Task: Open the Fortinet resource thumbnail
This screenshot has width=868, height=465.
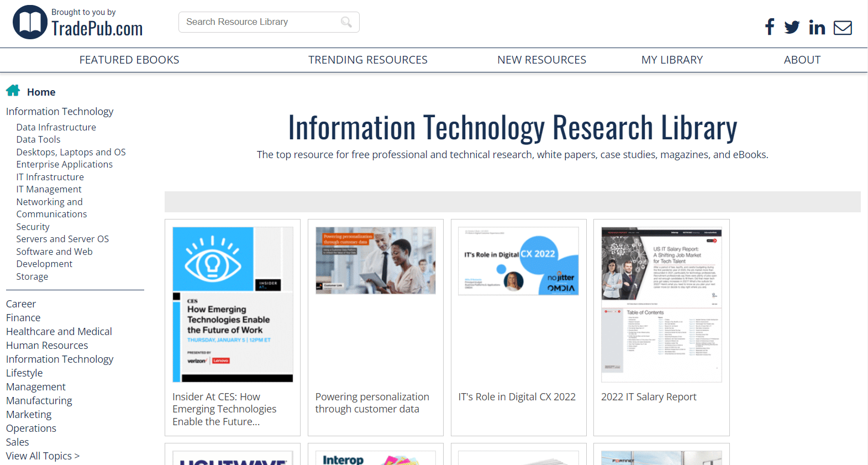Action: coord(661,458)
